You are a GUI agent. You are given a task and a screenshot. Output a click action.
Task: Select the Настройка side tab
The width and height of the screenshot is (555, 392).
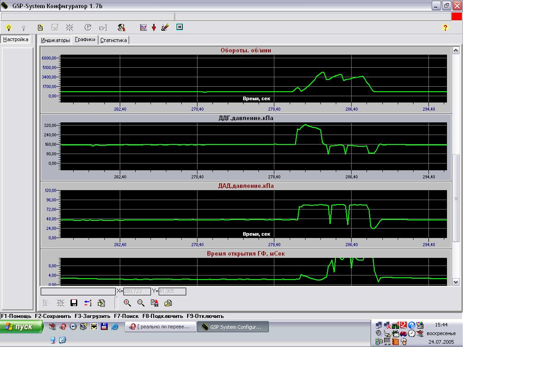[x=16, y=40]
